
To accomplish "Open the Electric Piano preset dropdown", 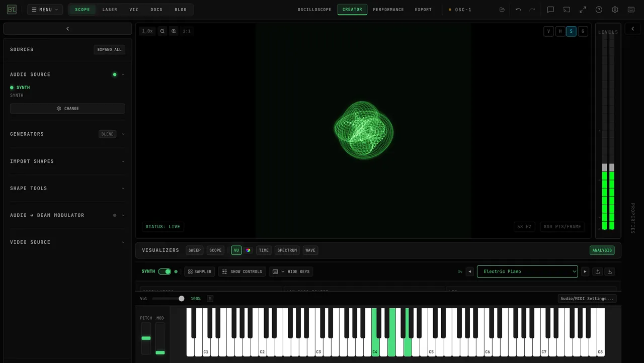I will pos(527,271).
